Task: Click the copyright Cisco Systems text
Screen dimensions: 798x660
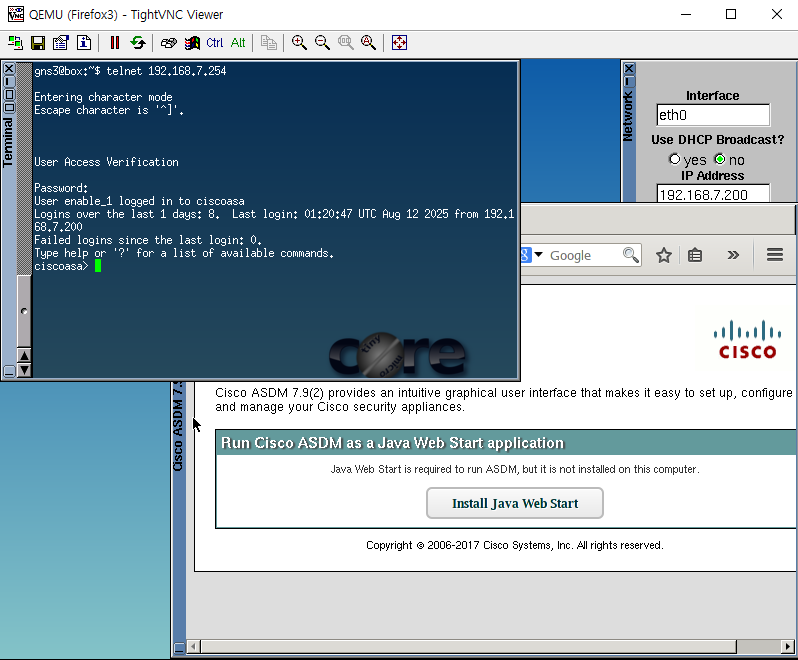Action: (515, 545)
